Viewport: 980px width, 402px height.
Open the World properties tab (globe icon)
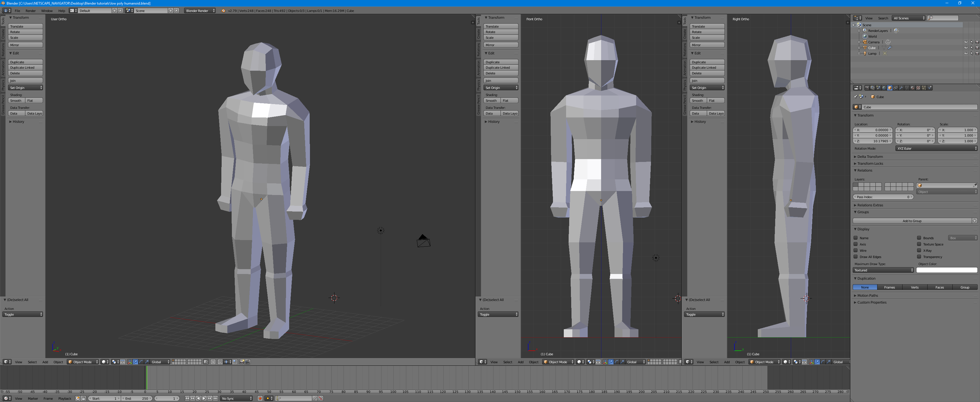(884, 88)
